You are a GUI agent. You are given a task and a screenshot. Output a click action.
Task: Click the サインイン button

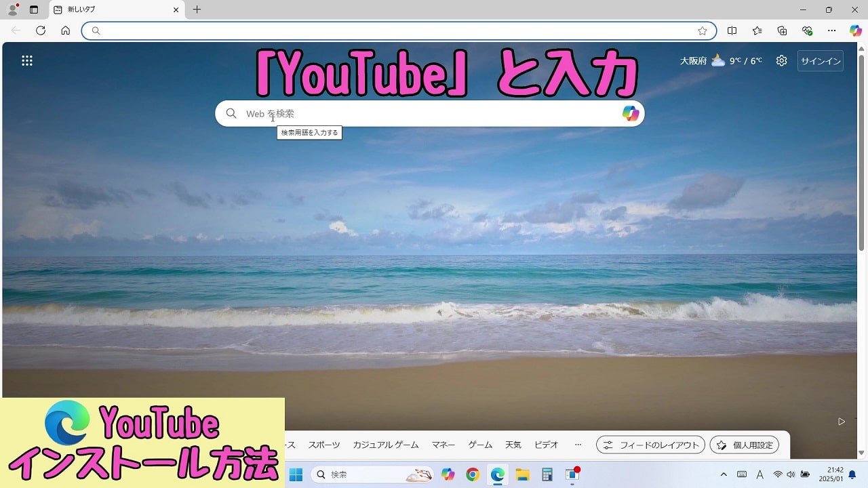click(821, 61)
